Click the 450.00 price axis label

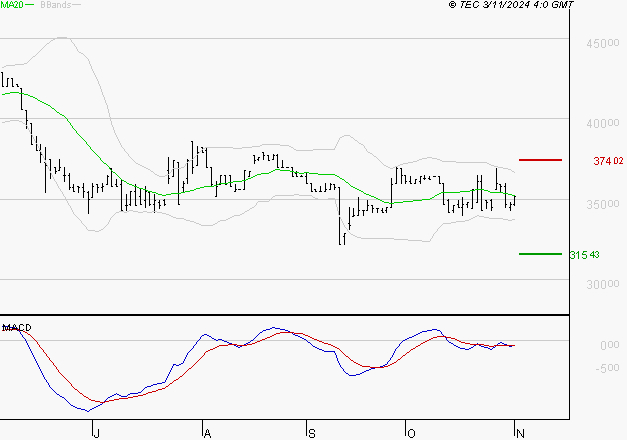603,43
